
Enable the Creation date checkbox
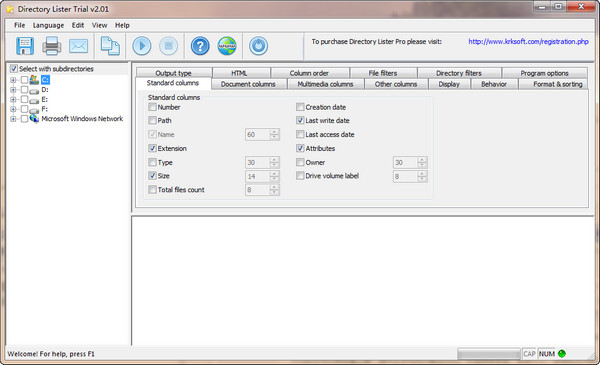click(x=300, y=107)
